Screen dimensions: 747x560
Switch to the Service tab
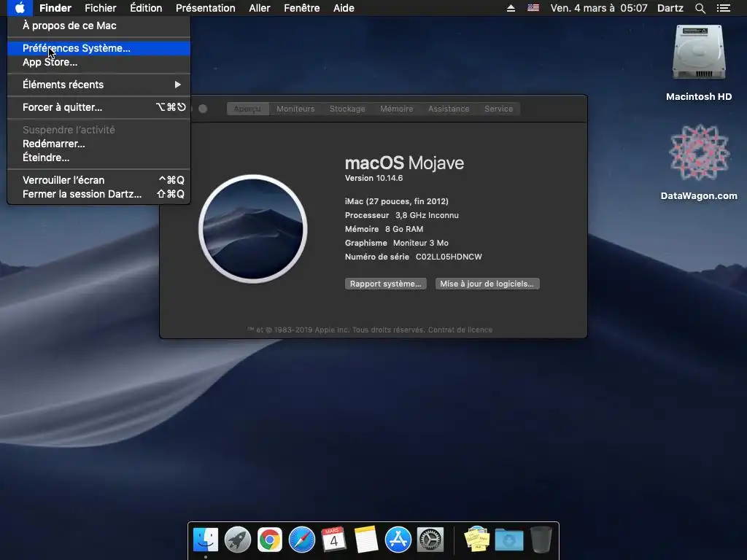coord(498,109)
